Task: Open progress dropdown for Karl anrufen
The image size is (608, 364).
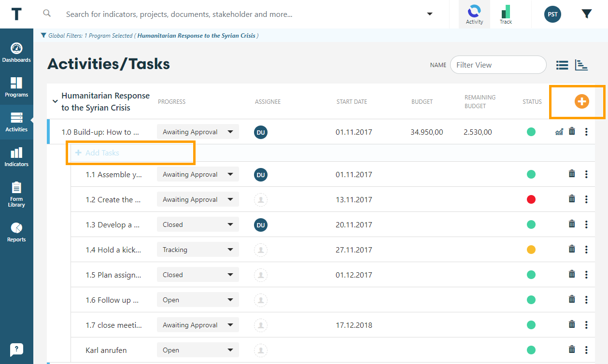Action: click(x=198, y=350)
